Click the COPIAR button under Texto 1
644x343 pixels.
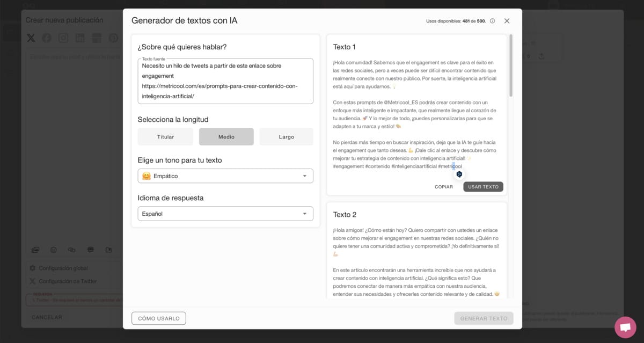click(444, 187)
